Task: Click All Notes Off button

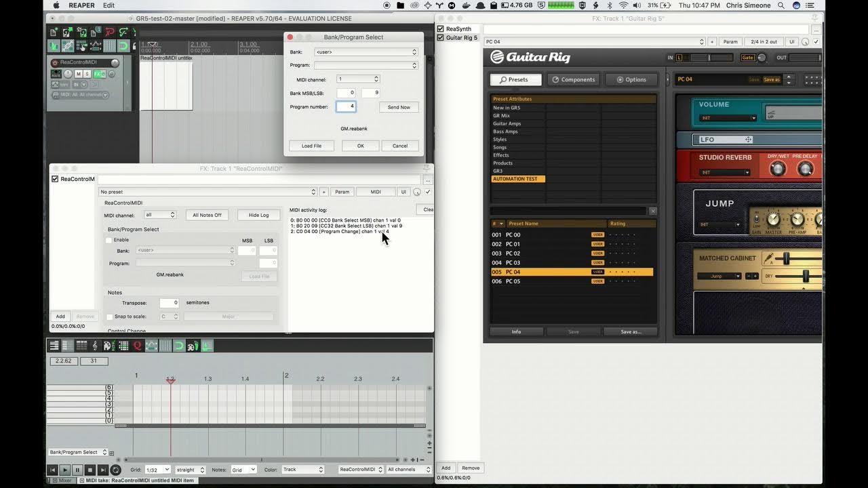Action: [x=207, y=215]
